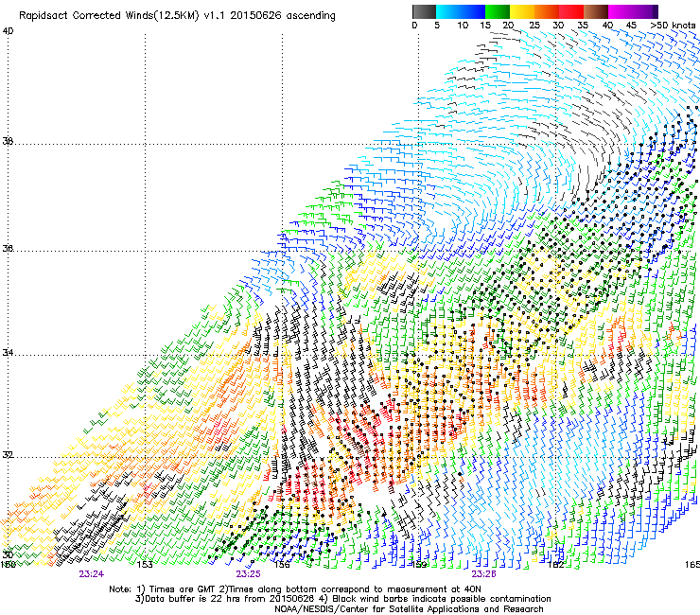Screen dimensions: 700x615
Task: Click the "35" label under the color legend
Action: (x=583, y=25)
